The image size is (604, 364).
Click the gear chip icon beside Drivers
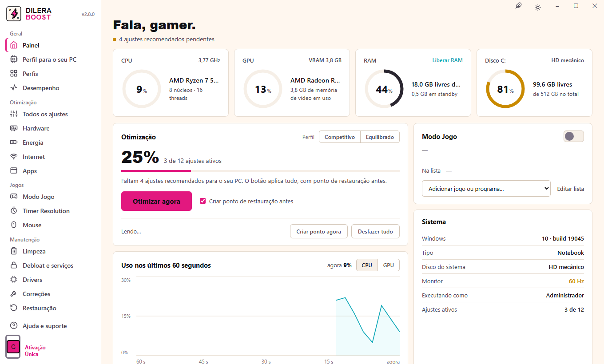tap(14, 280)
